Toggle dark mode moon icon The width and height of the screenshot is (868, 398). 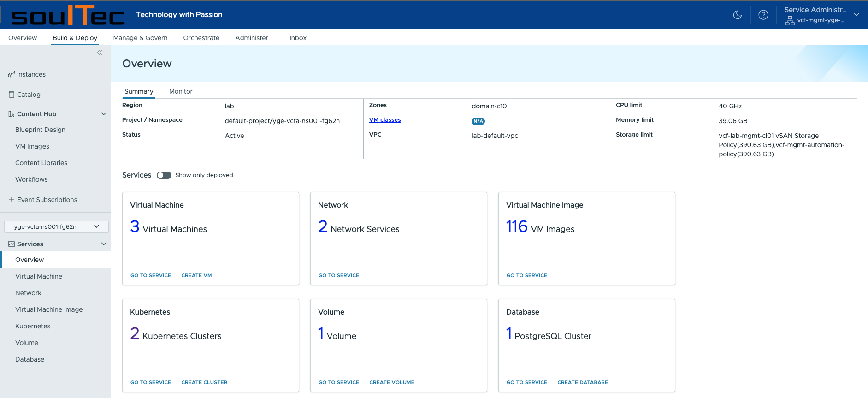pos(738,15)
